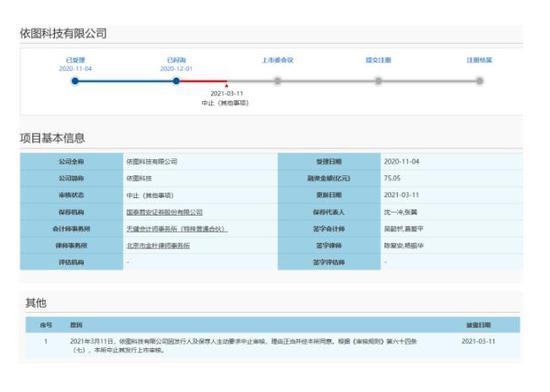Viewport: 550px width, 392px height.
Task: Click the 提交注册 gray timeline dot
Action: [x=378, y=81]
